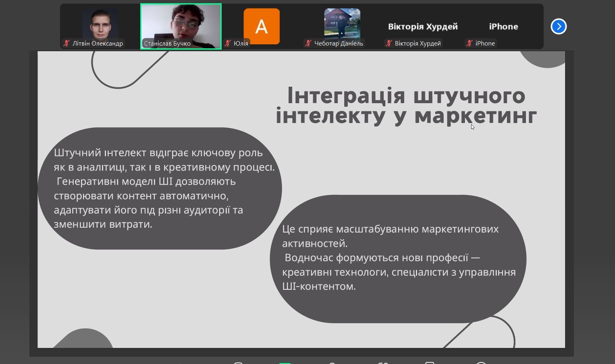Click large Вікторія Хурдей name in tile
This screenshot has height=364, width=615.
point(423,27)
